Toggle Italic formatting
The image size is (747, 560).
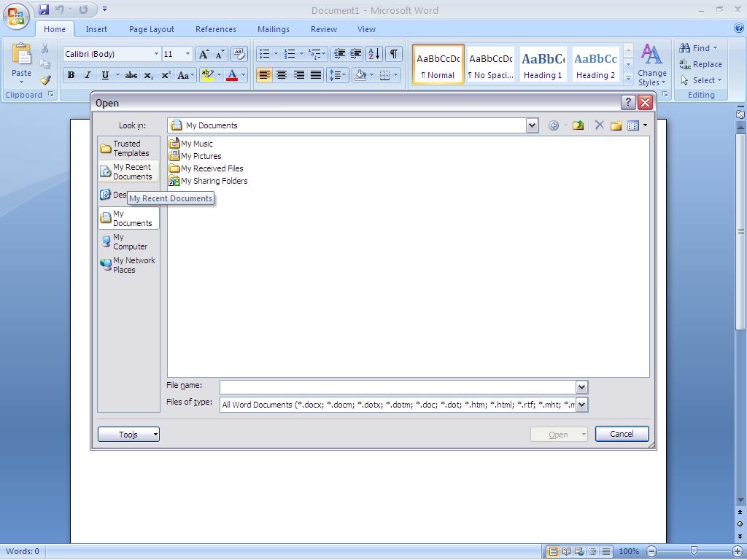tap(88, 75)
